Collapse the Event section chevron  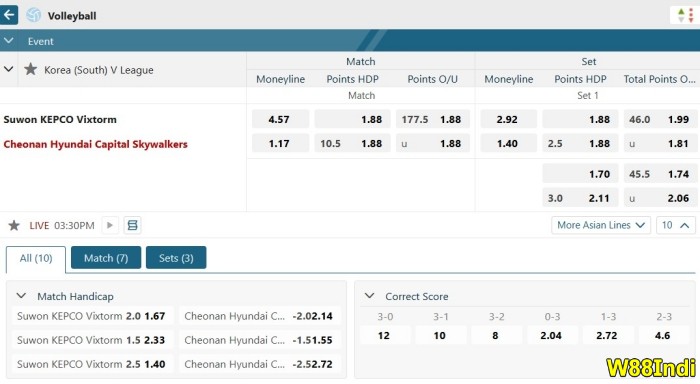(8, 41)
